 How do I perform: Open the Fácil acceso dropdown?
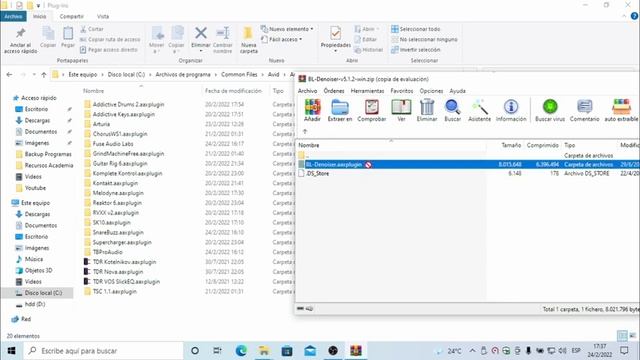tap(282, 39)
